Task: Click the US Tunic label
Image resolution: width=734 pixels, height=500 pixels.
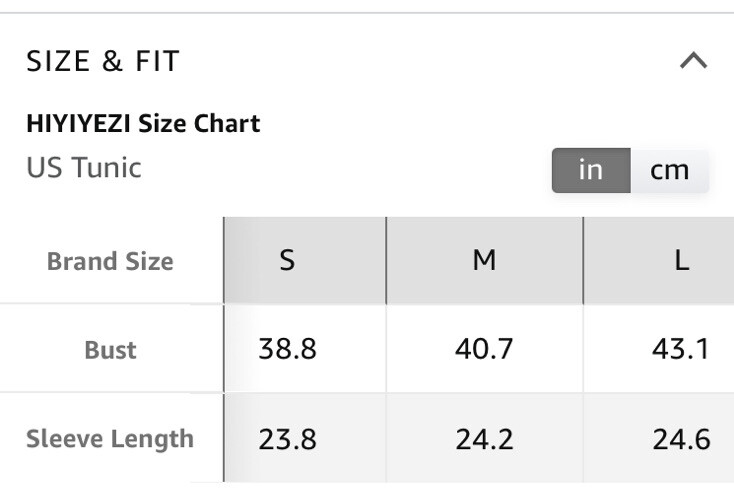Action: pyautogui.click(x=84, y=168)
